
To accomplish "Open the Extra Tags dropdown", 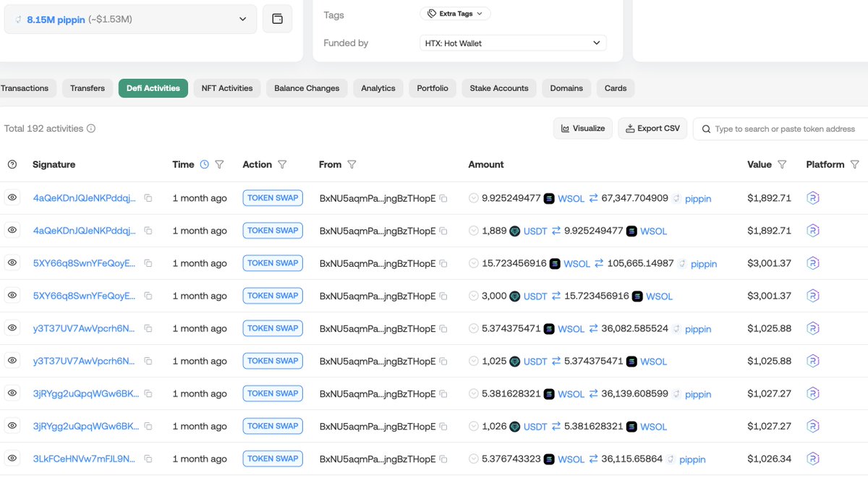I will click(x=455, y=14).
